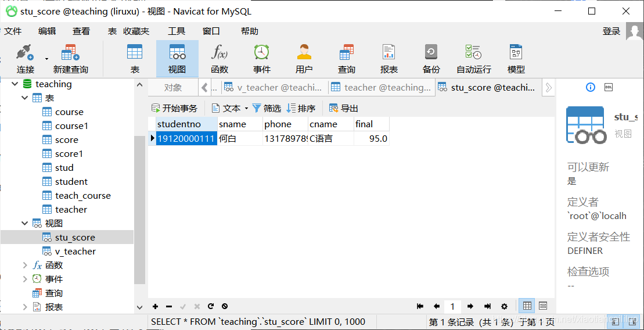The height and width of the screenshot is (330, 644).
Task: Expand the 函数 functions tree node
Action: 26,265
